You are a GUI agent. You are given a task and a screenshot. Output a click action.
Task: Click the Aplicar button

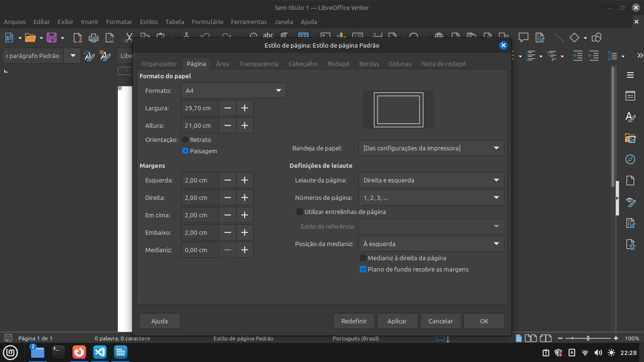tap(397, 321)
